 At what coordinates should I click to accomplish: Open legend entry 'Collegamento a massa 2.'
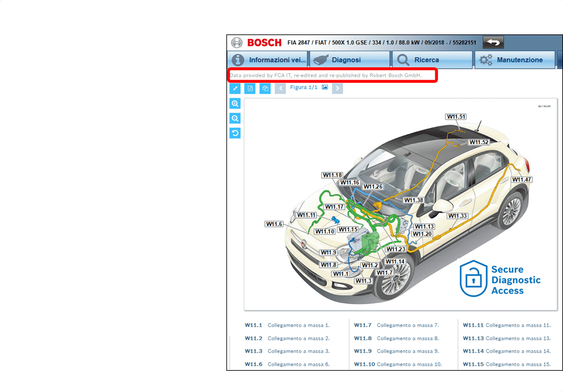point(299,338)
